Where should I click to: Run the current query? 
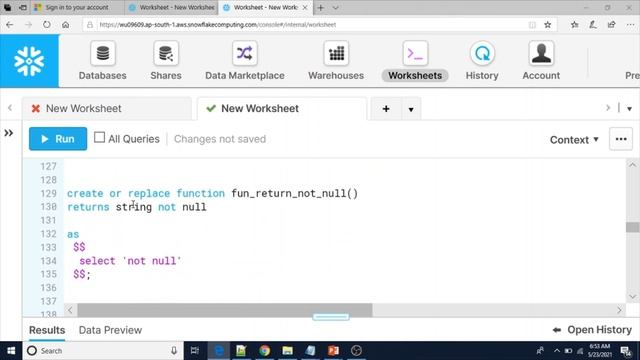click(x=58, y=139)
